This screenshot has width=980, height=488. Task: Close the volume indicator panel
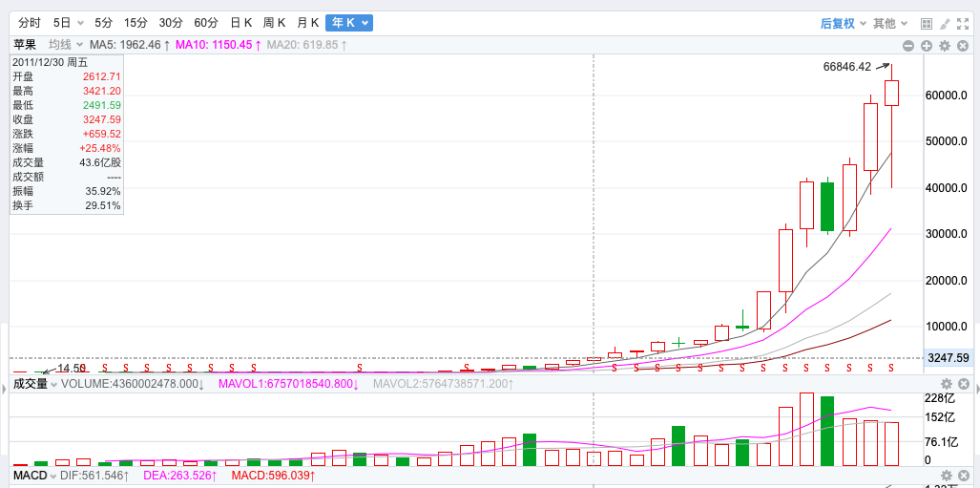click(x=963, y=384)
